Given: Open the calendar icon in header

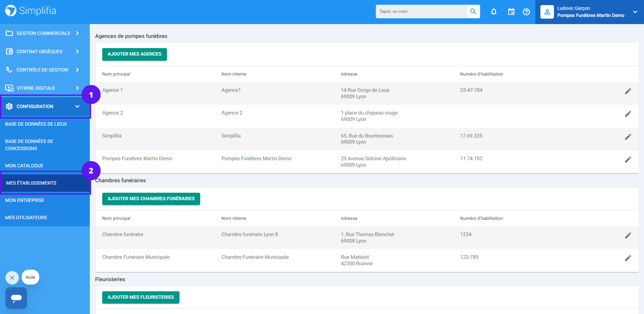Looking at the screenshot, I should point(511,12).
